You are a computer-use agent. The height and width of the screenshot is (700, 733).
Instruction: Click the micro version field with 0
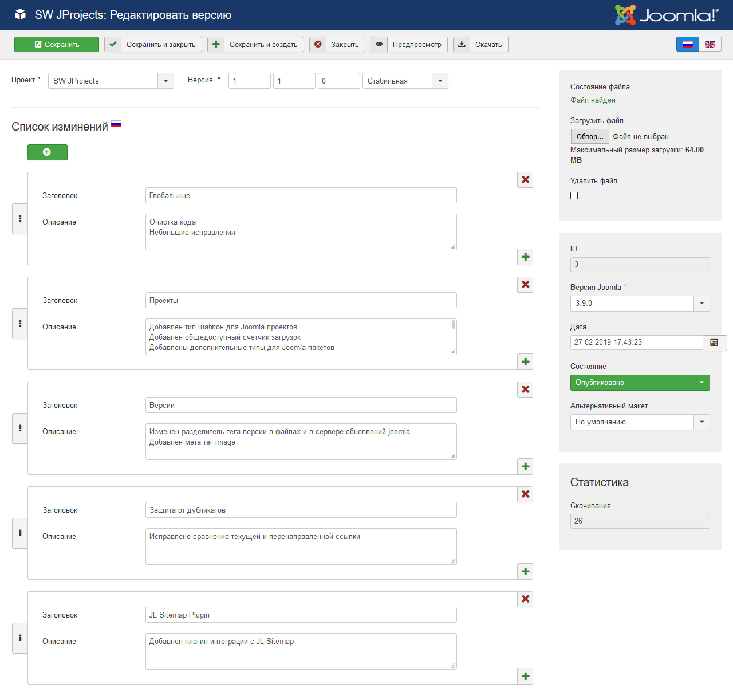click(339, 81)
